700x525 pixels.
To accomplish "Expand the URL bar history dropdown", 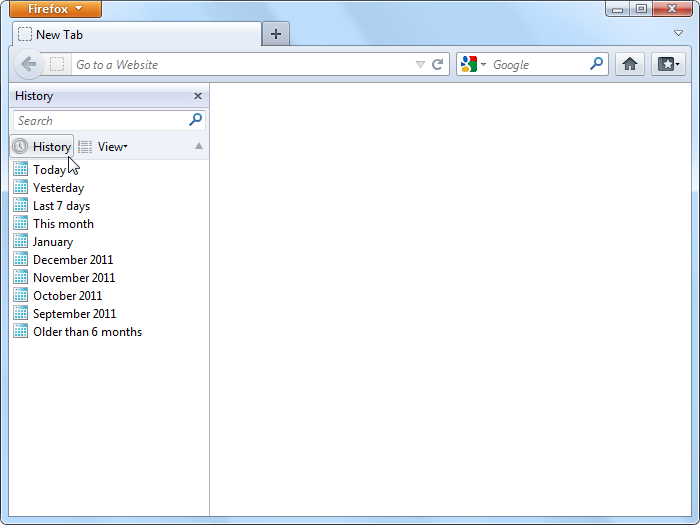I will click(x=420, y=65).
